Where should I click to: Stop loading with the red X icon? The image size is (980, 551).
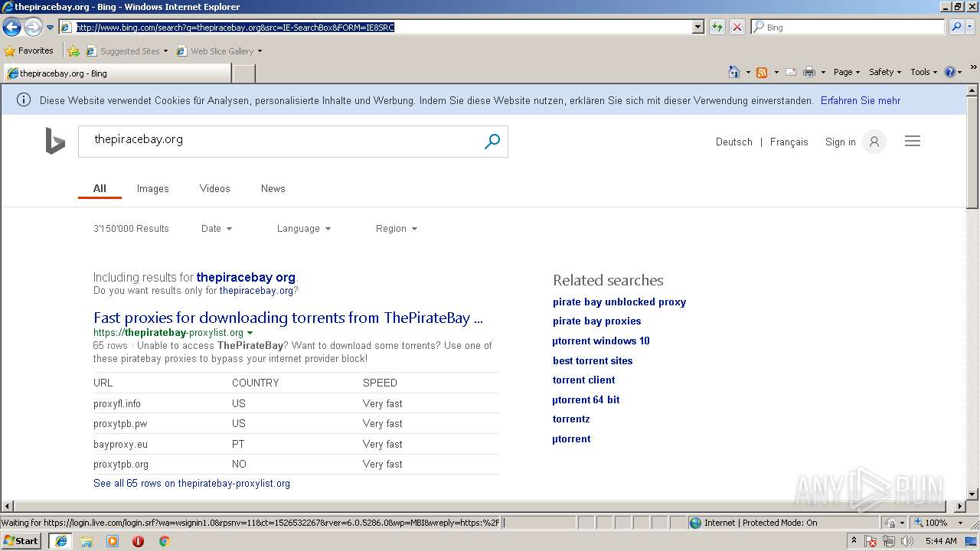point(737,28)
